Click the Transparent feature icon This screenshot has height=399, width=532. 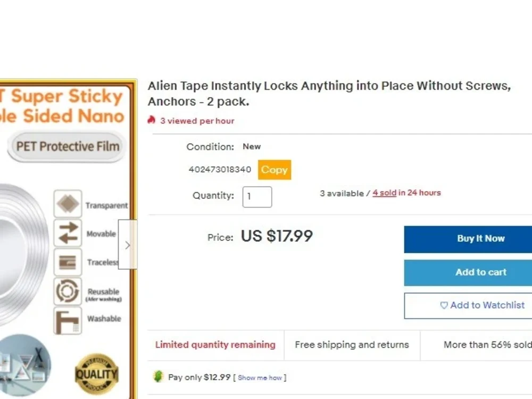[x=68, y=204]
